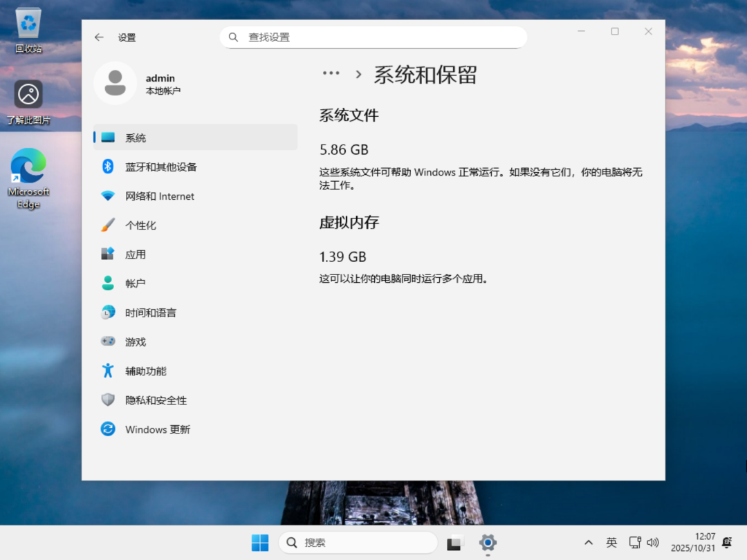Click the 系统文件 section heading
This screenshot has height=560, width=747.
coord(349,115)
